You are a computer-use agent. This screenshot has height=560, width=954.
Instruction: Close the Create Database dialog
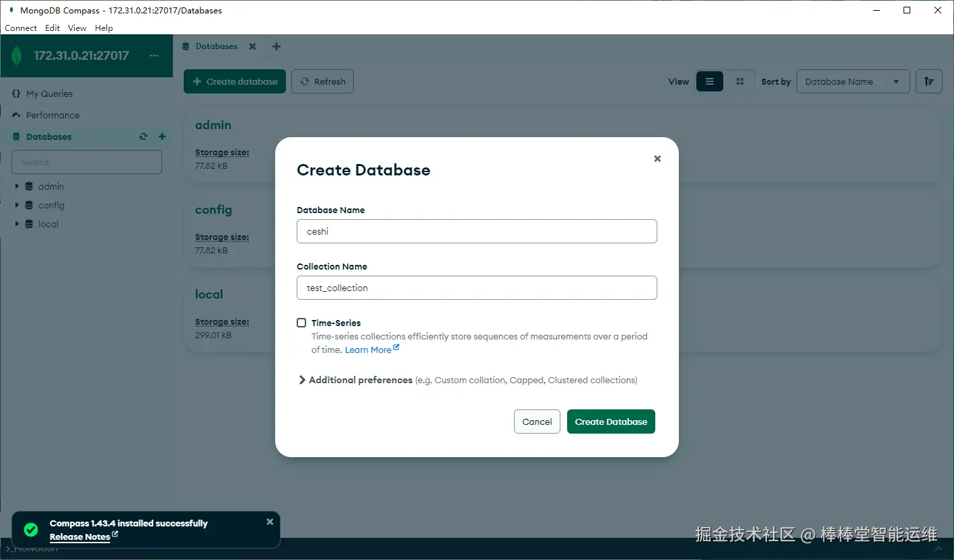657,159
